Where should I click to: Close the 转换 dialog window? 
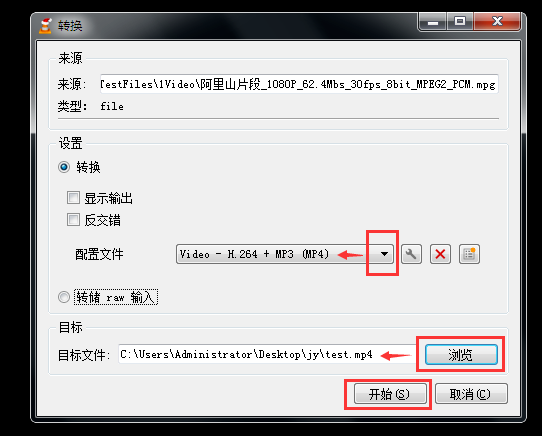[x=497, y=22]
